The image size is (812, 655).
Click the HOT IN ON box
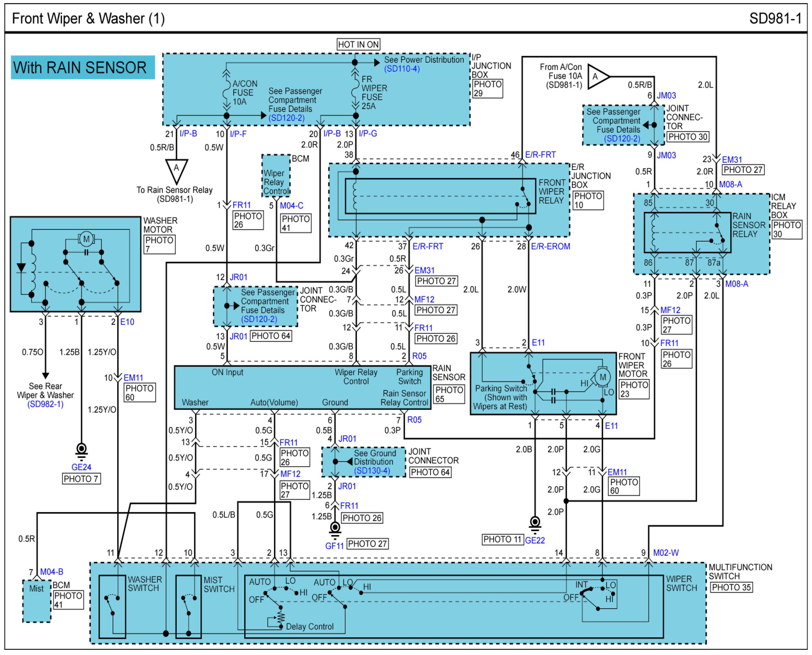click(358, 45)
